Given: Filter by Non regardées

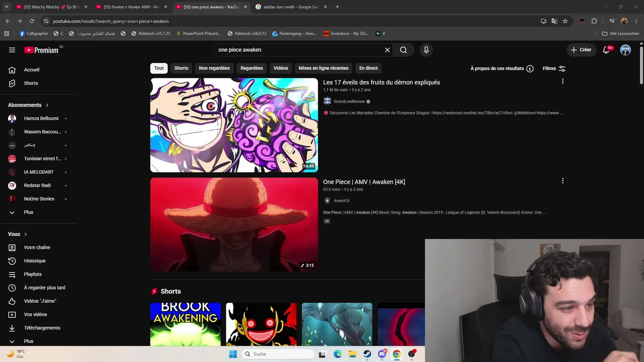Looking at the screenshot, I should click(214, 68).
